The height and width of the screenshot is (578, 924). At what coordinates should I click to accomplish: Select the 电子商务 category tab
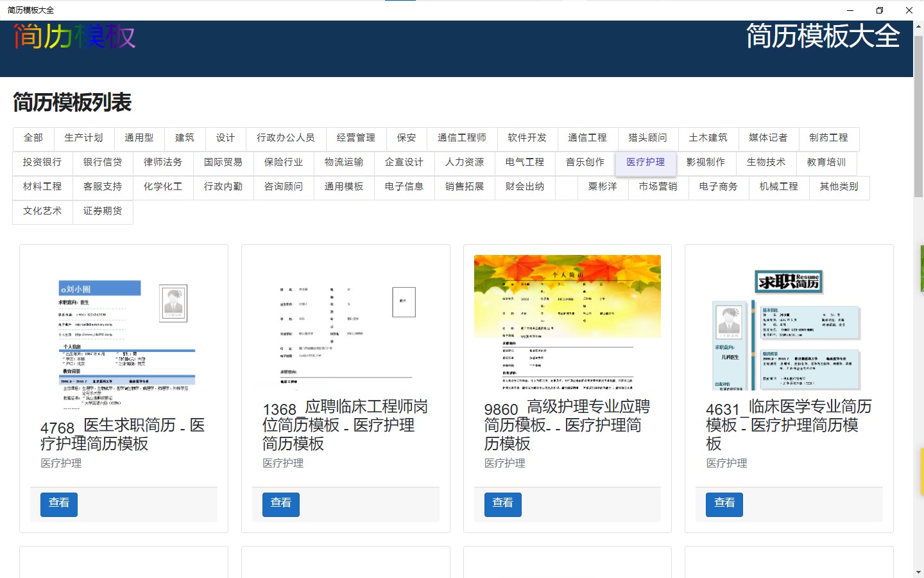tap(718, 187)
